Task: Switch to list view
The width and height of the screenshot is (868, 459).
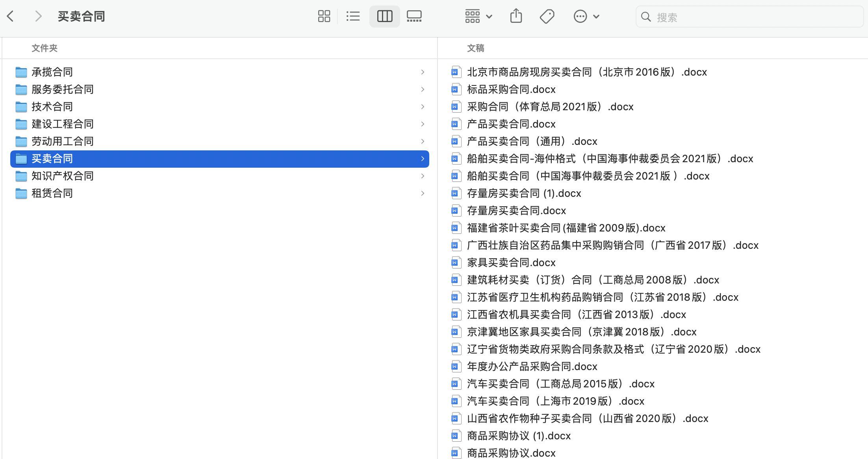Action: (353, 16)
